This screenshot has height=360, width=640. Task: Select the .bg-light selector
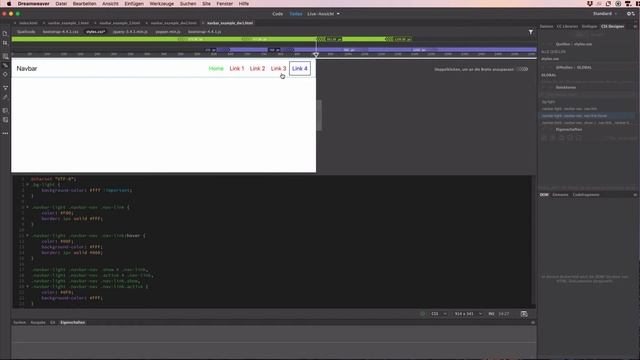point(548,102)
